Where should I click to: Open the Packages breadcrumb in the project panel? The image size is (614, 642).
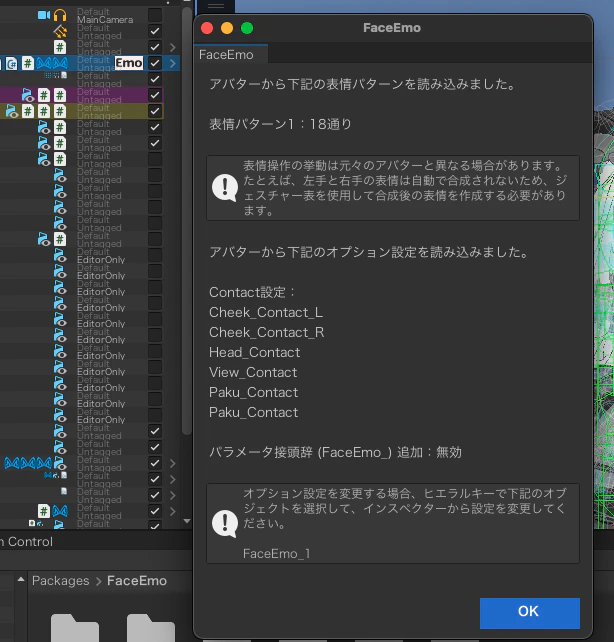tap(61, 581)
